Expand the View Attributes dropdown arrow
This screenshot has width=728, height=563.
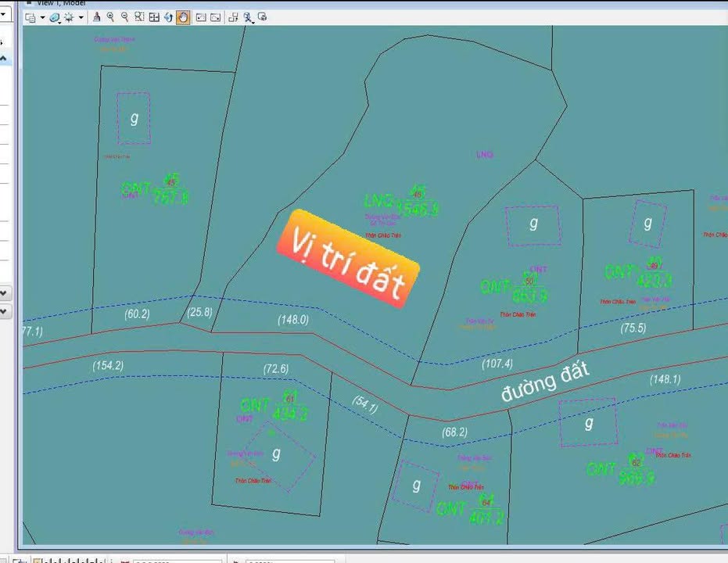click(41, 17)
